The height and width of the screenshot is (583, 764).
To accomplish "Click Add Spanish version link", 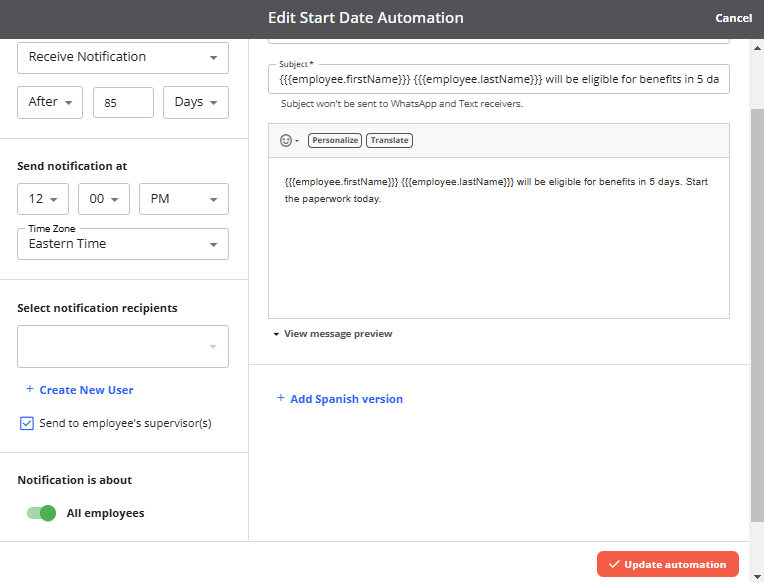I will click(346, 399).
